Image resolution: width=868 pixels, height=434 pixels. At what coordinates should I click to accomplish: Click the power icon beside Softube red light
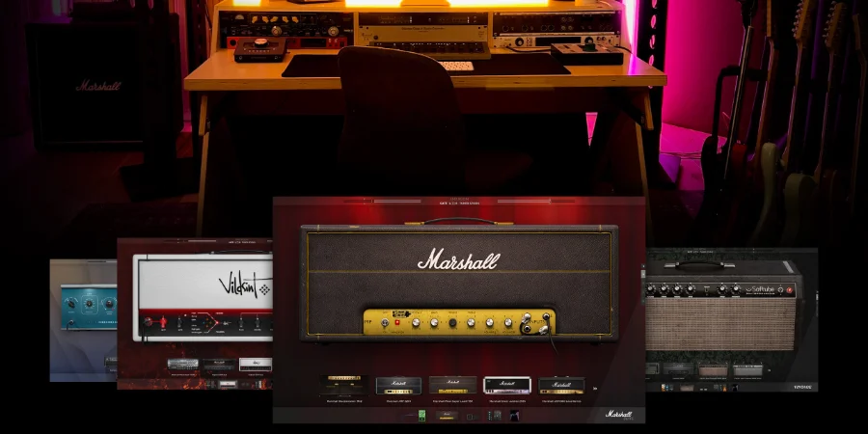coord(780,290)
